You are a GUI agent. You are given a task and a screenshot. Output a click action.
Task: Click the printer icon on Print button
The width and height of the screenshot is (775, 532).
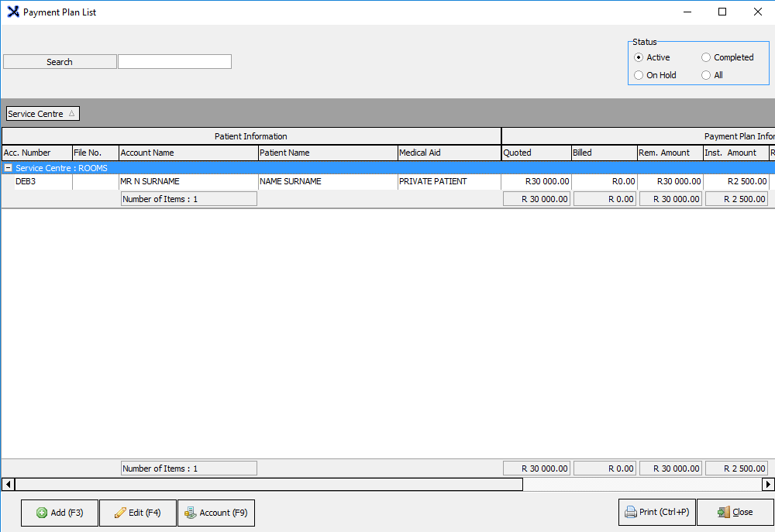[x=631, y=512]
